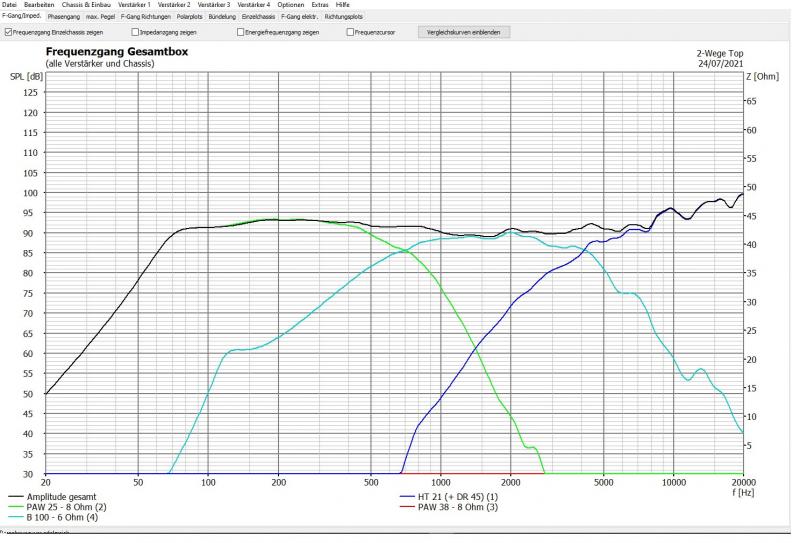Open the Hilfe menu
Viewport: 800px width, 543px height.
[343, 5]
